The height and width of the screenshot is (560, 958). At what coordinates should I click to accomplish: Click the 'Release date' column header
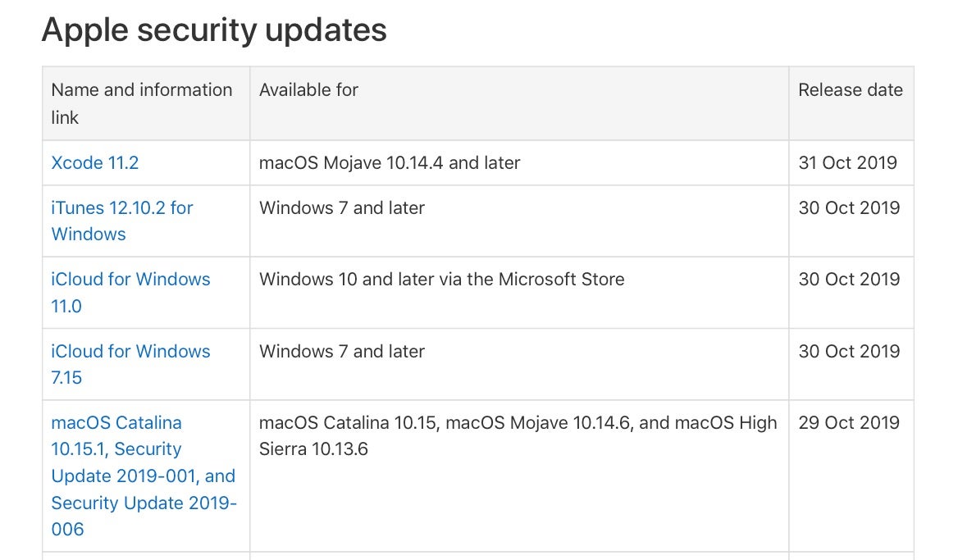click(x=850, y=90)
